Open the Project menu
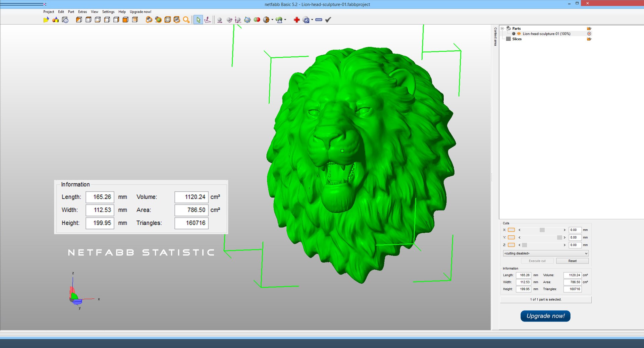Image resolution: width=644 pixels, height=348 pixels. pyautogui.click(x=49, y=12)
